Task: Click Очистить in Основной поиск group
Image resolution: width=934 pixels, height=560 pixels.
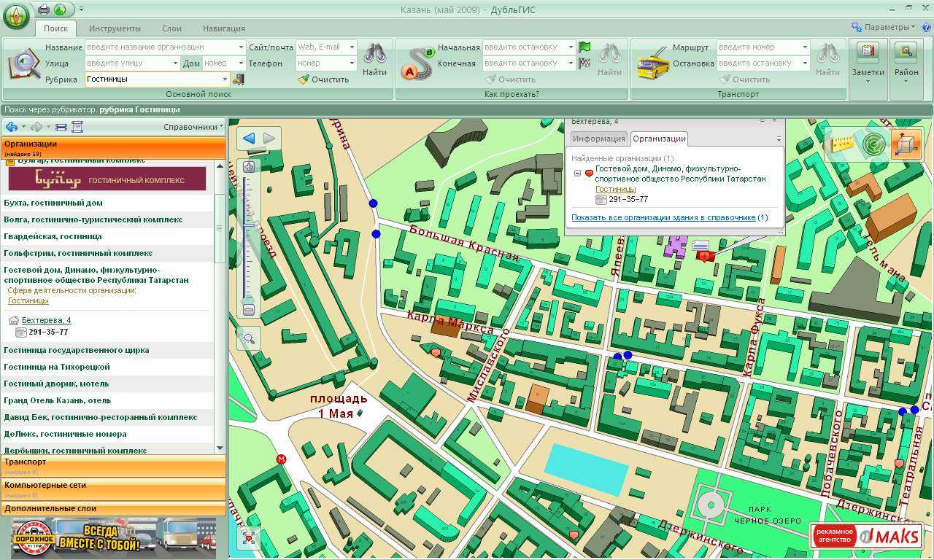Action: click(x=323, y=79)
